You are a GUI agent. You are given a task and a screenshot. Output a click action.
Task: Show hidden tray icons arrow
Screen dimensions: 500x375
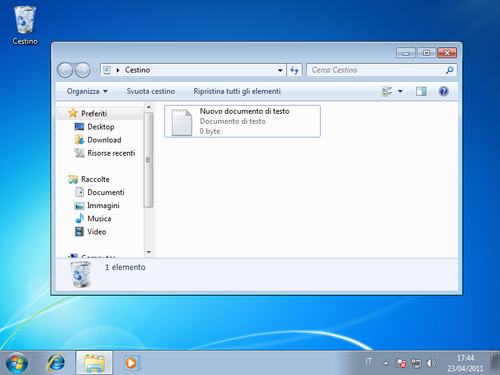point(386,363)
